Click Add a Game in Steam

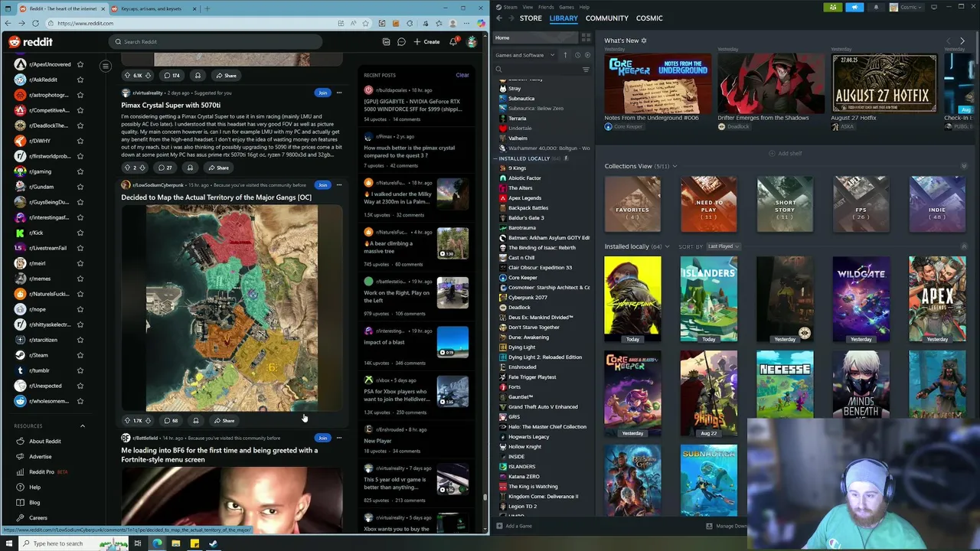click(x=514, y=526)
